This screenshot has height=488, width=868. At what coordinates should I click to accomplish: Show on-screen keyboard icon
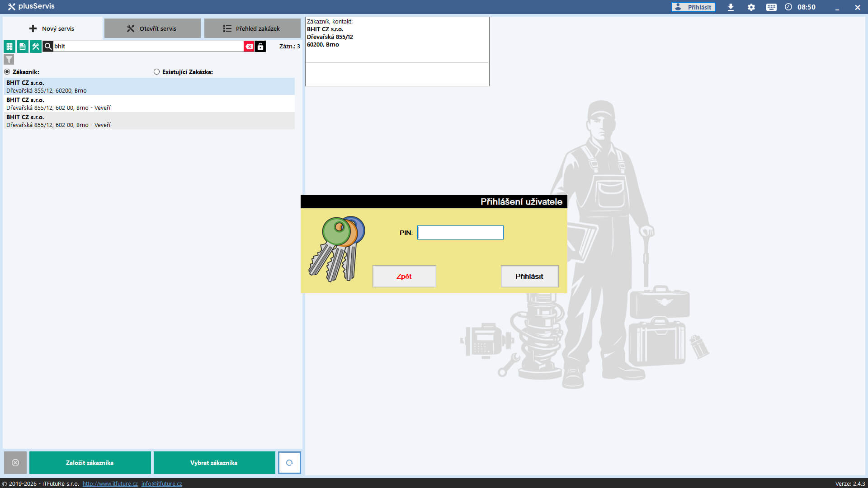pyautogui.click(x=771, y=7)
